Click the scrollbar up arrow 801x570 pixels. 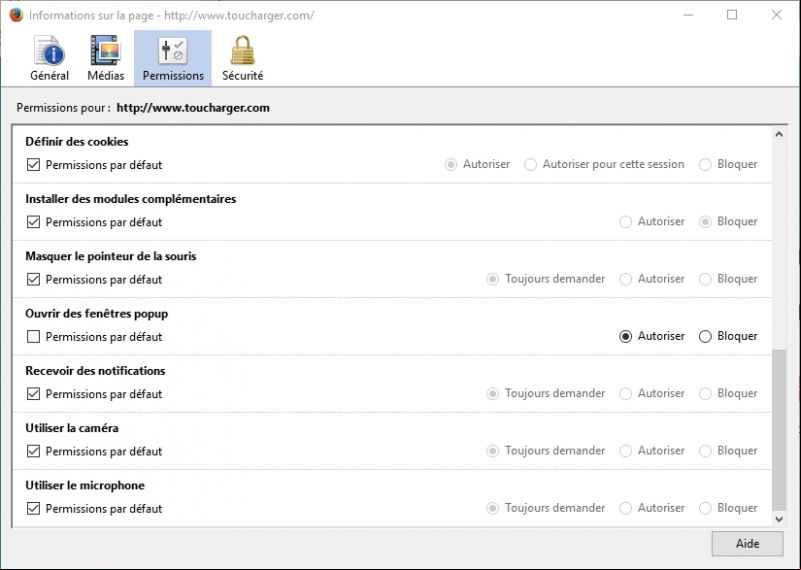click(x=779, y=134)
